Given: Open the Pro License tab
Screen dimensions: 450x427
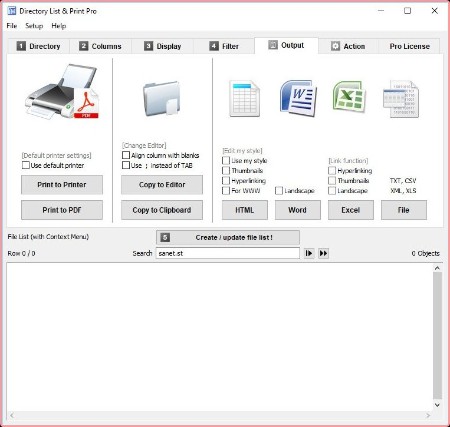Looking at the screenshot, I should pyautogui.click(x=409, y=46).
